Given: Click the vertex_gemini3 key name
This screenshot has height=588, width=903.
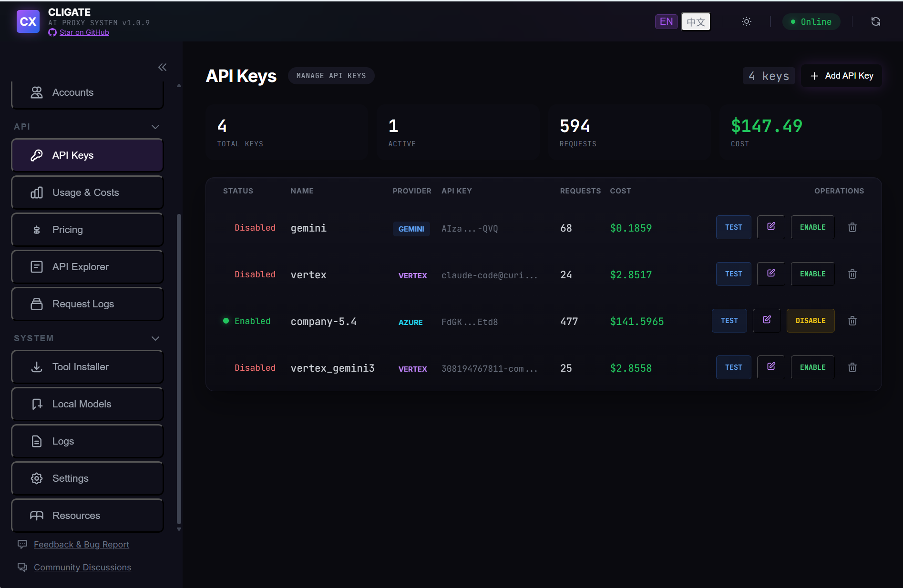Looking at the screenshot, I should pos(332,368).
